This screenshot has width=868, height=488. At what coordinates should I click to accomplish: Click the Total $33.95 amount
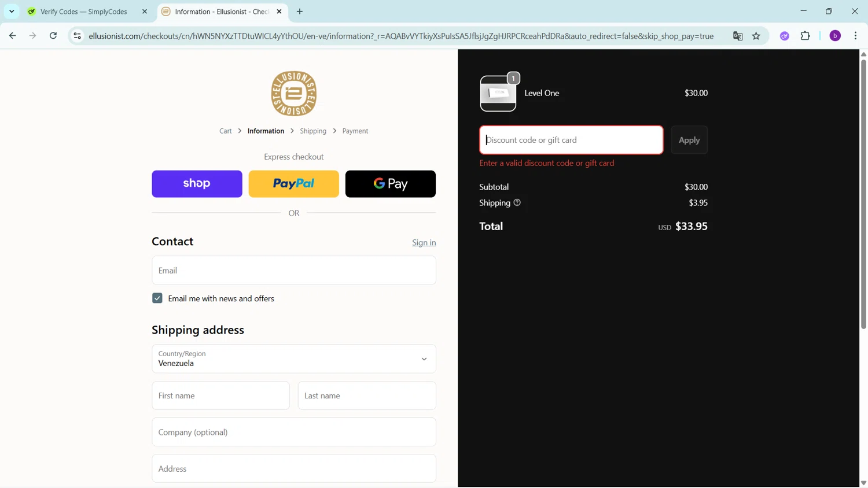click(x=692, y=226)
